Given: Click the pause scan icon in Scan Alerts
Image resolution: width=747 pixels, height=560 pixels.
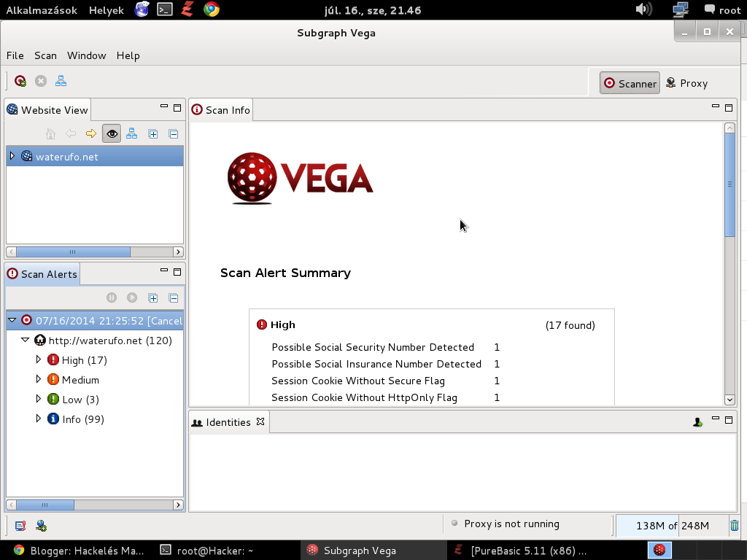Looking at the screenshot, I should 112,297.
